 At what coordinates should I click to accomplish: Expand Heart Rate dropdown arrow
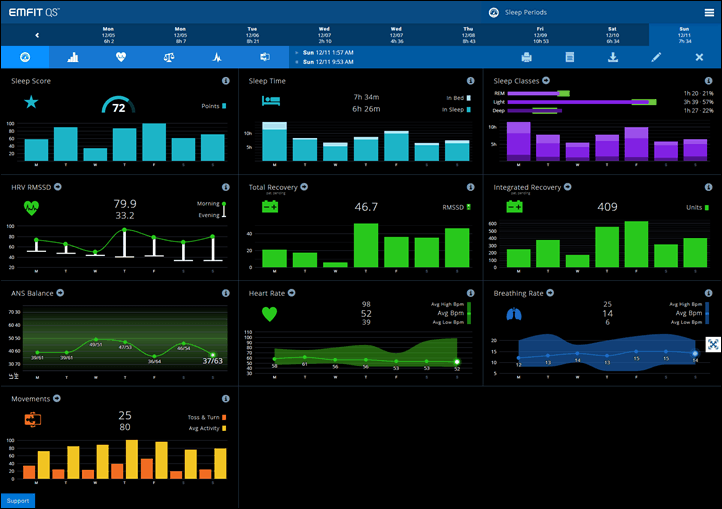pos(291,293)
